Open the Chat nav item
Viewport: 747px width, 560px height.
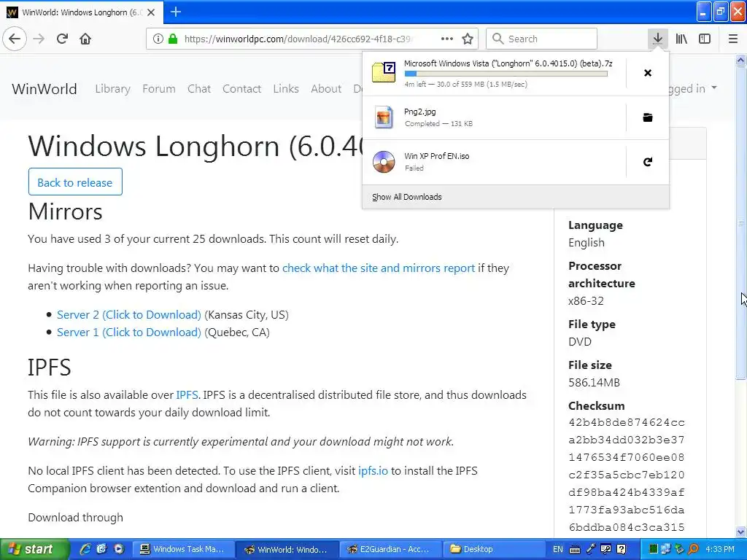pos(199,88)
